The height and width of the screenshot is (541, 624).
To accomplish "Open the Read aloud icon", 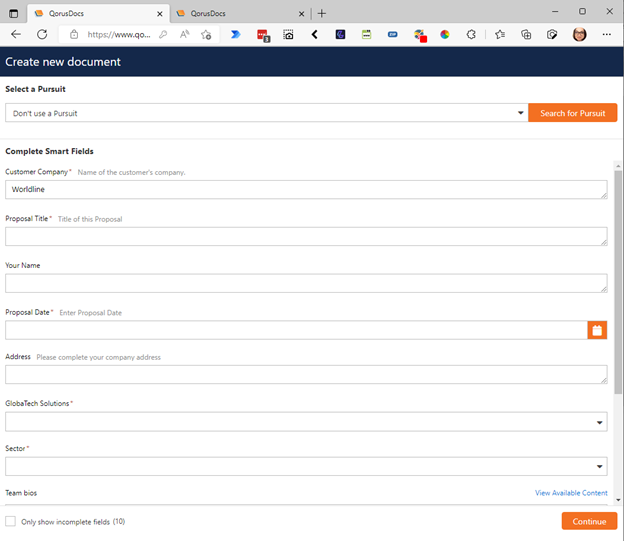I will (184, 35).
